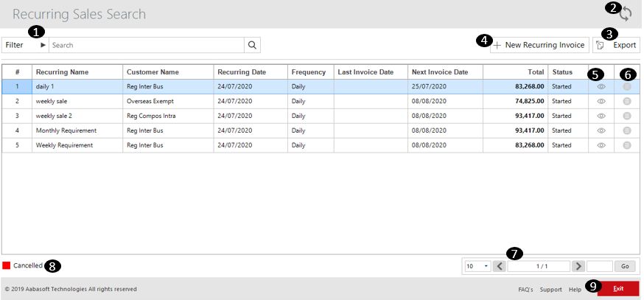Open the FAQ's link
Screen dimensions: 644x300
(525, 290)
